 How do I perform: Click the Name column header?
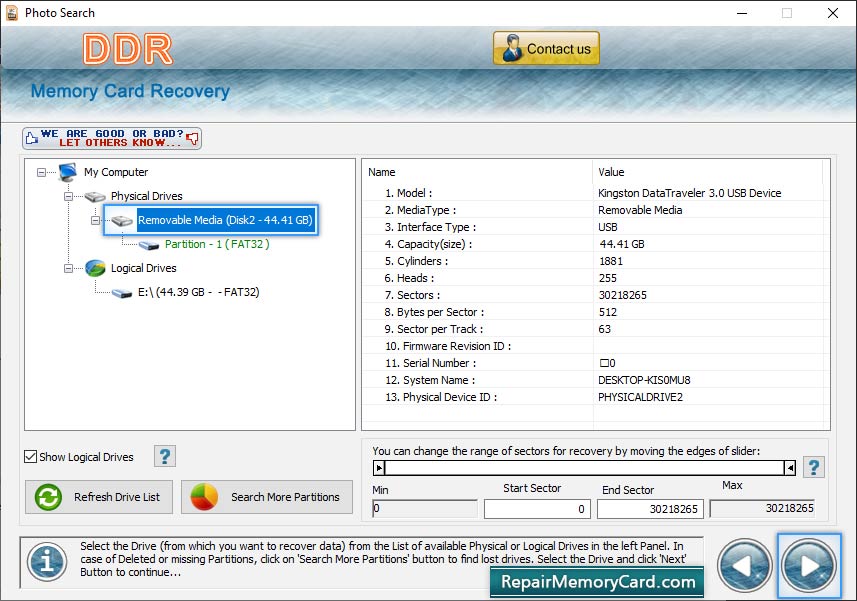477,172
